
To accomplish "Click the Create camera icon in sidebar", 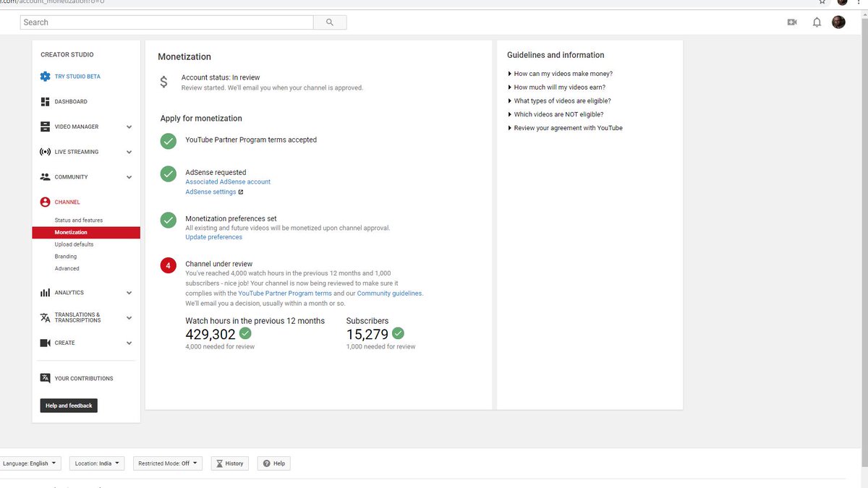I will [x=45, y=343].
